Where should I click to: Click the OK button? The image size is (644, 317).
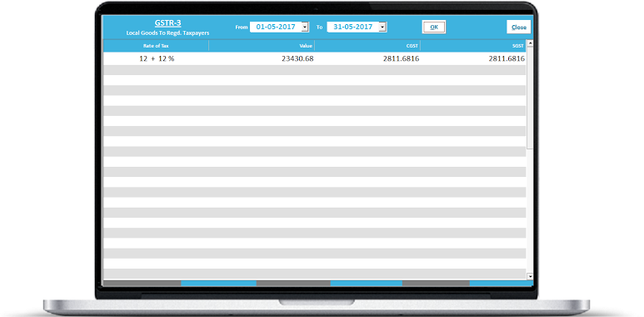pos(434,28)
